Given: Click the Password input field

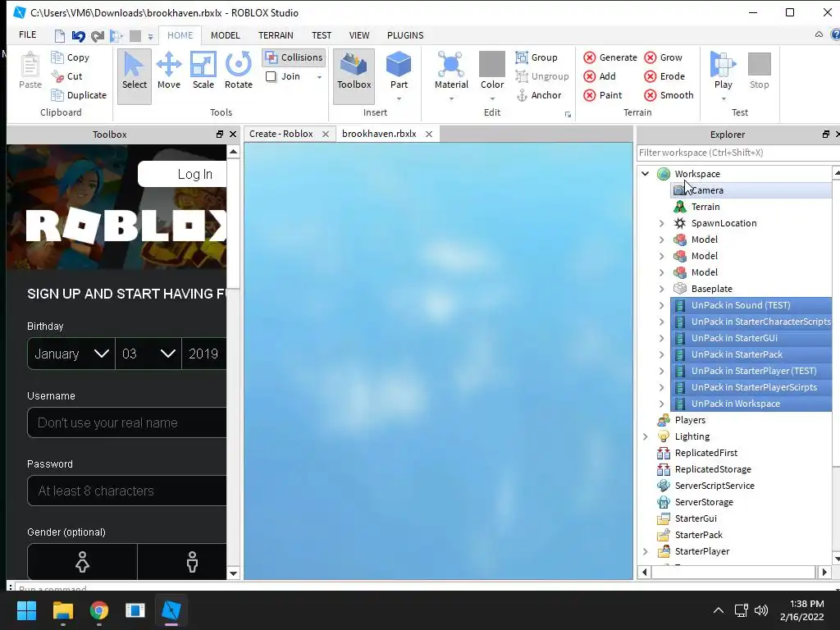Looking at the screenshot, I should tap(127, 491).
